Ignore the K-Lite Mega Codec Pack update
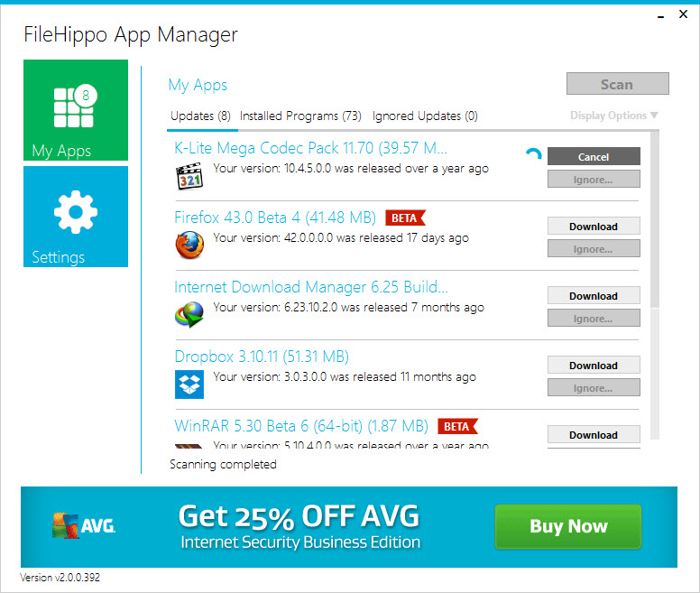This screenshot has height=593, width=700. [x=594, y=180]
